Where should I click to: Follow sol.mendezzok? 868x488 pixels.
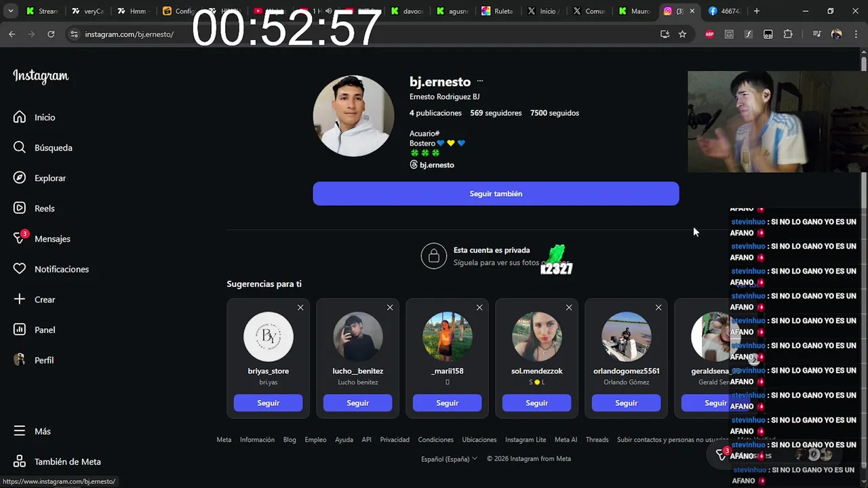pos(537,403)
